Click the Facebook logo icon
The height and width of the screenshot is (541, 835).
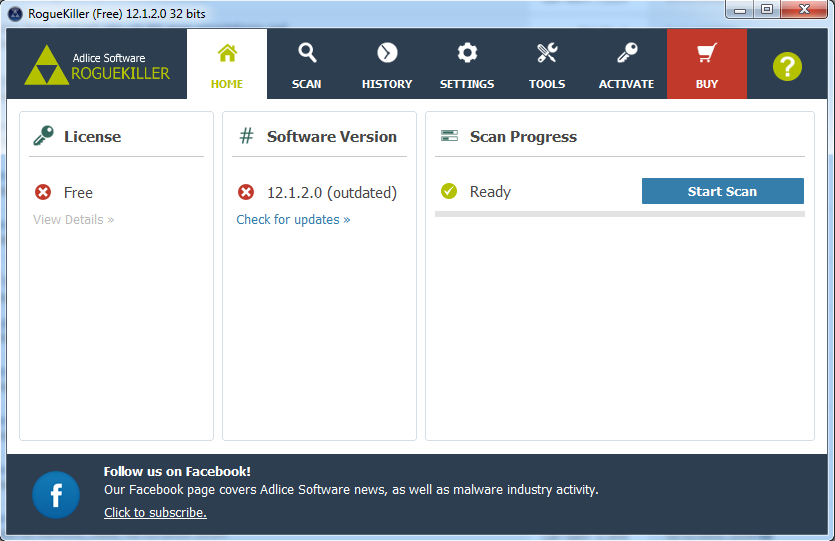click(x=56, y=495)
